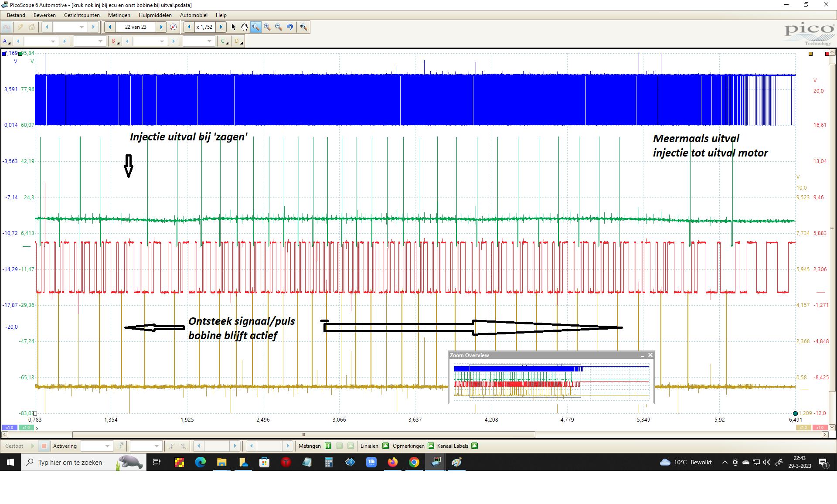Close the Zoom Overview window
The height and width of the screenshot is (504, 837).
pyautogui.click(x=650, y=355)
